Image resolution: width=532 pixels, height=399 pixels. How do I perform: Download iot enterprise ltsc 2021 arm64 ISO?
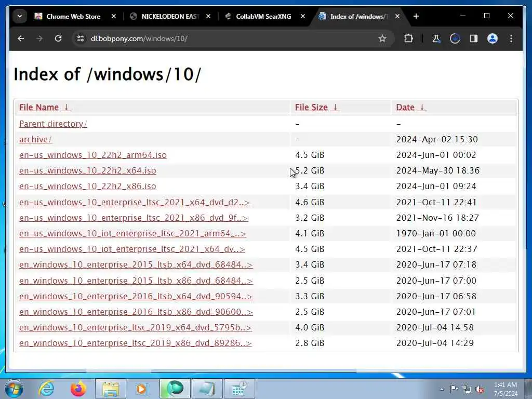pyautogui.click(x=132, y=233)
